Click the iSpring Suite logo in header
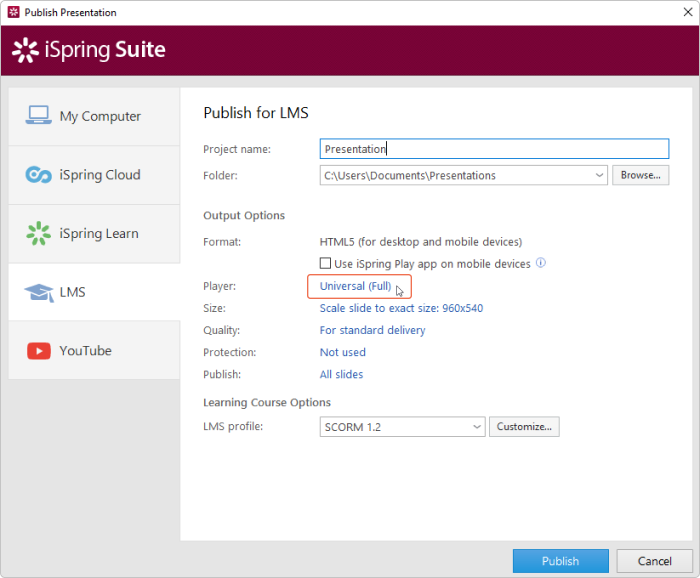 pos(89,50)
